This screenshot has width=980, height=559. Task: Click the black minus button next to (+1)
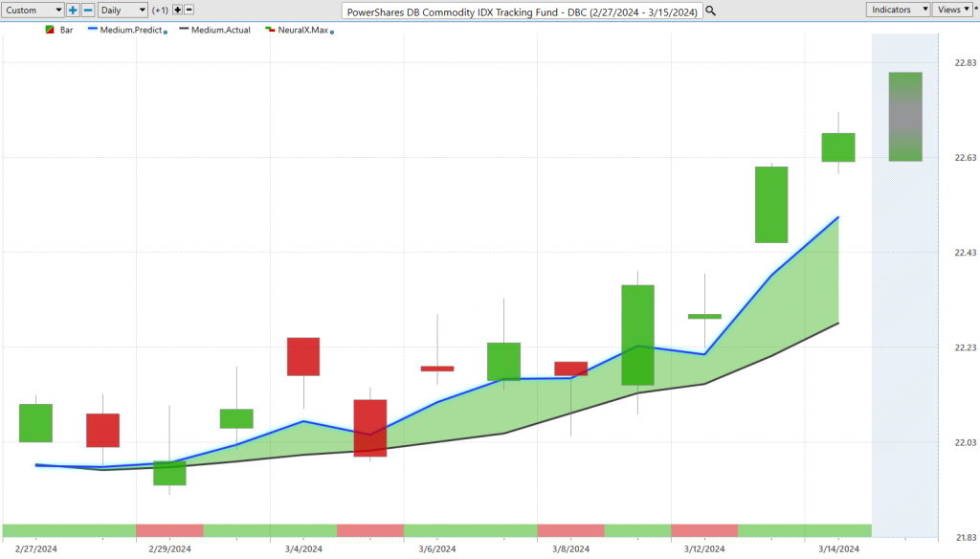189,10
